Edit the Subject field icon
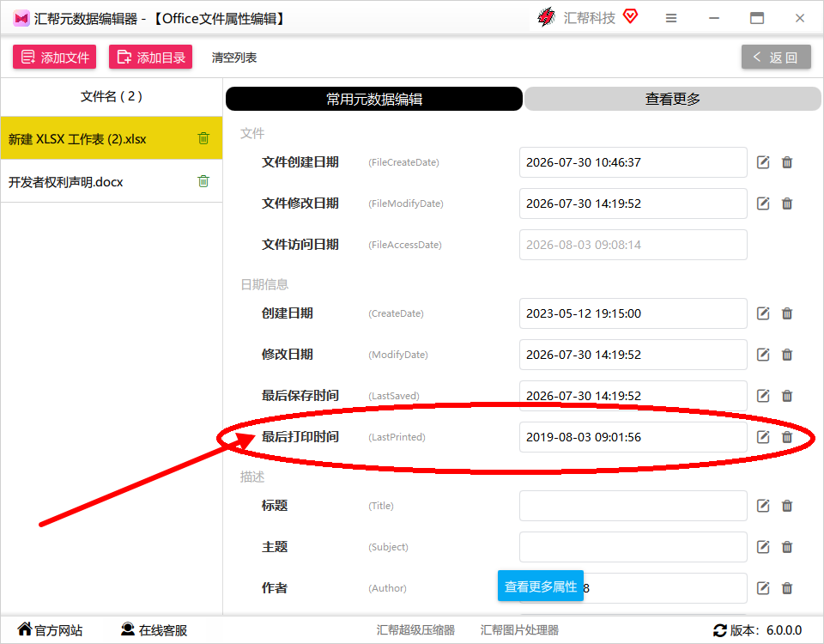824x644 pixels. pos(763,547)
